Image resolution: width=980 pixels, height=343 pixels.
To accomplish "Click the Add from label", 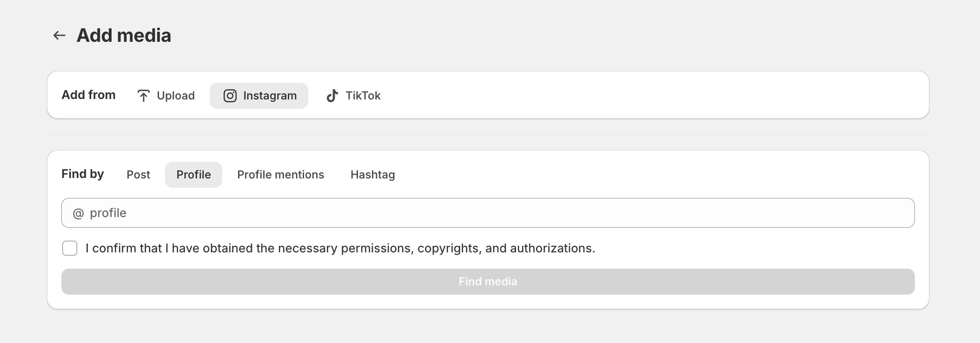I will tap(88, 95).
